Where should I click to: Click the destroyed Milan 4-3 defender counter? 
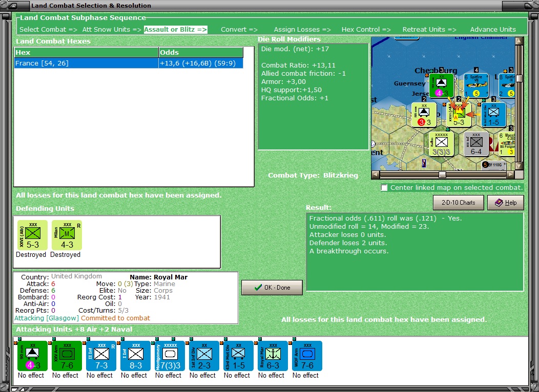[x=66, y=235]
